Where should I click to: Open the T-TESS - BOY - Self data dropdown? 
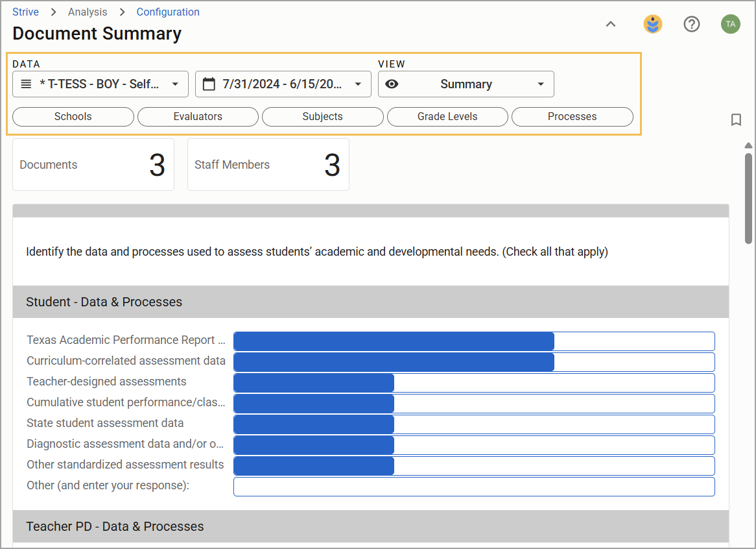100,84
